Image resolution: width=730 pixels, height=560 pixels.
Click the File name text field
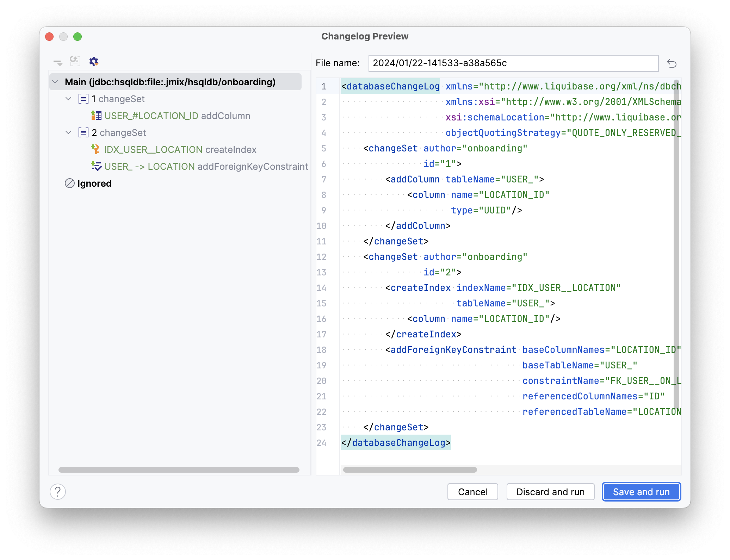point(513,63)
